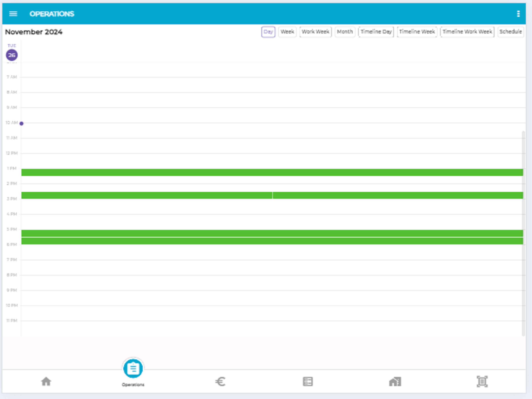Switch to Work Week view

(315, 32)
